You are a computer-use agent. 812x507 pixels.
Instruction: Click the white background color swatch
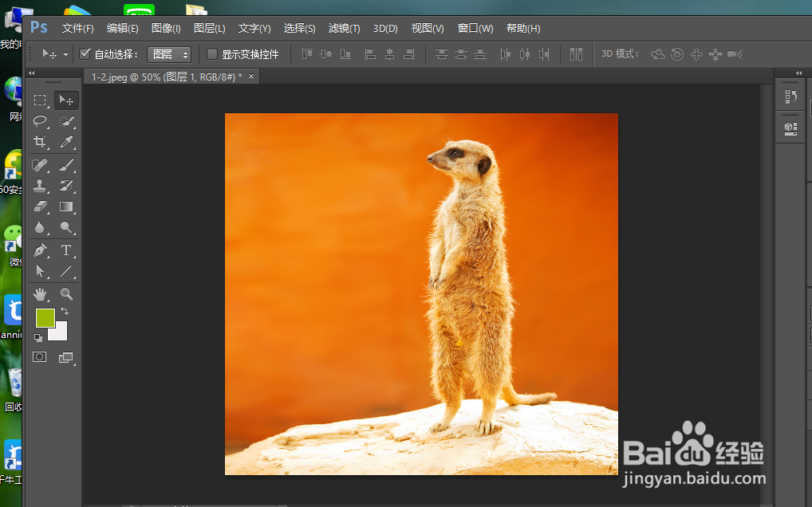[61, 333]
